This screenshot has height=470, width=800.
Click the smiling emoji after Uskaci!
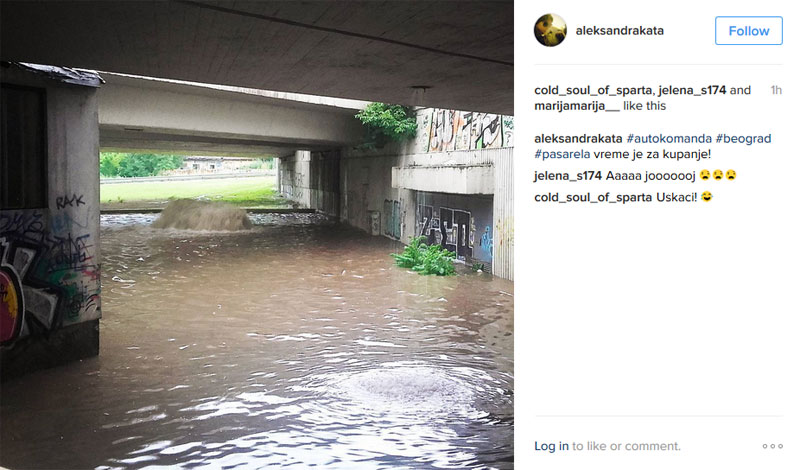click(x=707, y=196)
